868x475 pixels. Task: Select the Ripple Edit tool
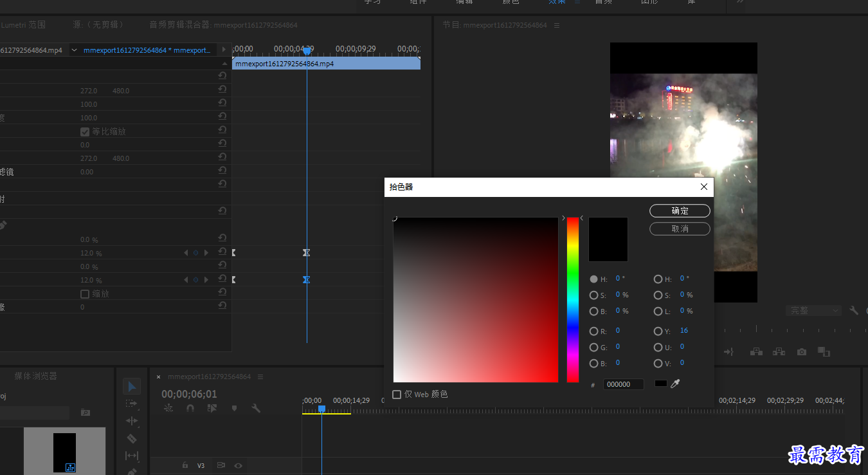[132, 421]
